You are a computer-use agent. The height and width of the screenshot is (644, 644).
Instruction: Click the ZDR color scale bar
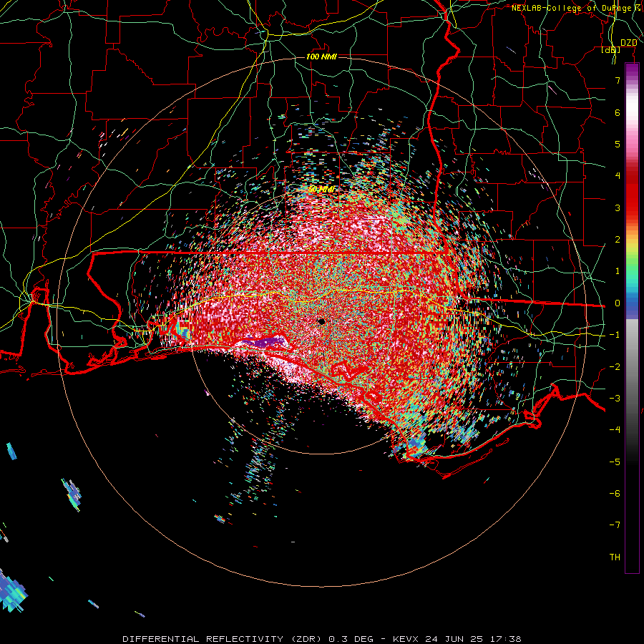pyautogui.click(x=632, y=318)
